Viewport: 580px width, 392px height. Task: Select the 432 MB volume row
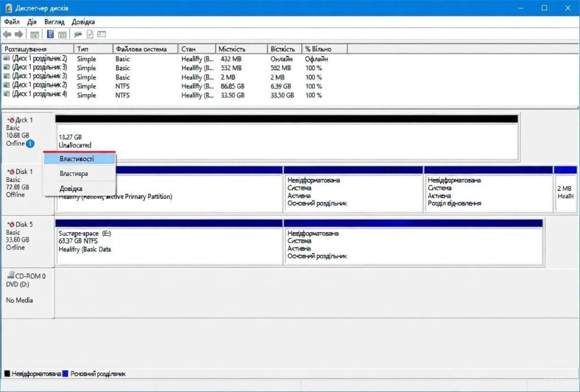pos(170,59)
